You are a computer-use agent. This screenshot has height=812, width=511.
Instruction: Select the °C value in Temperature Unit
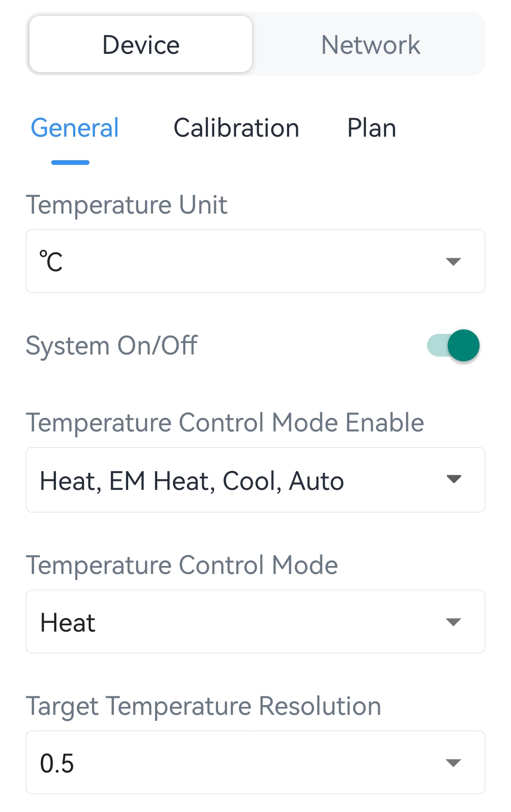coord(51,262)
